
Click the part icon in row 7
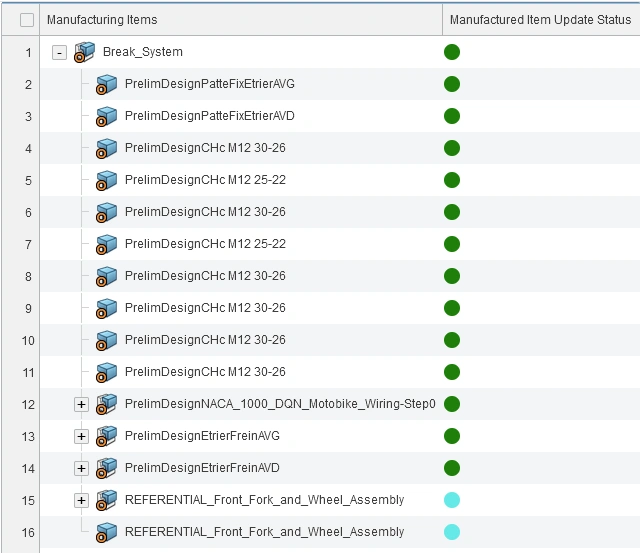[x=106, y=244]
